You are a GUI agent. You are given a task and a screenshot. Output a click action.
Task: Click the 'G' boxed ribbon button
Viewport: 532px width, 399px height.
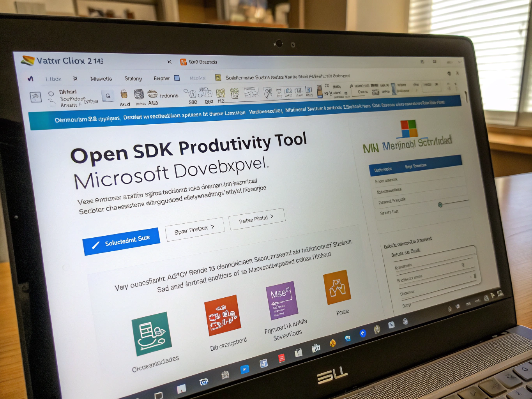tap(108, 95)
